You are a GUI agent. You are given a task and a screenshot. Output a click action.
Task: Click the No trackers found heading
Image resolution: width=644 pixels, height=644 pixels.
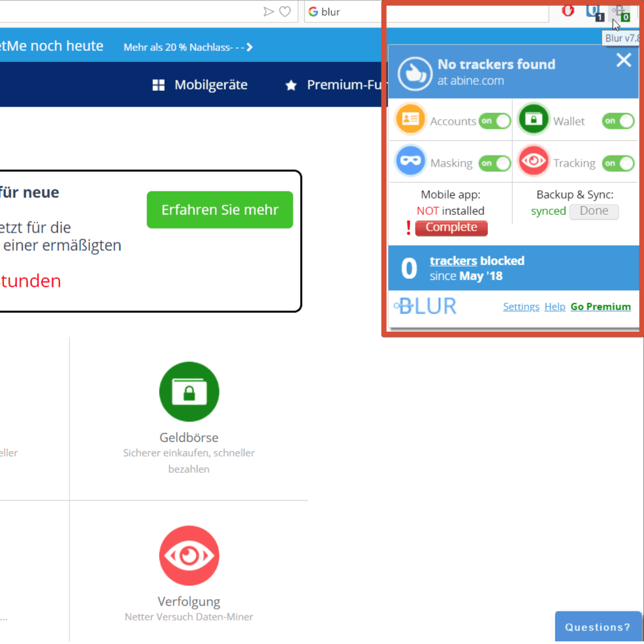pyautogui.click(x=496, y=64)
